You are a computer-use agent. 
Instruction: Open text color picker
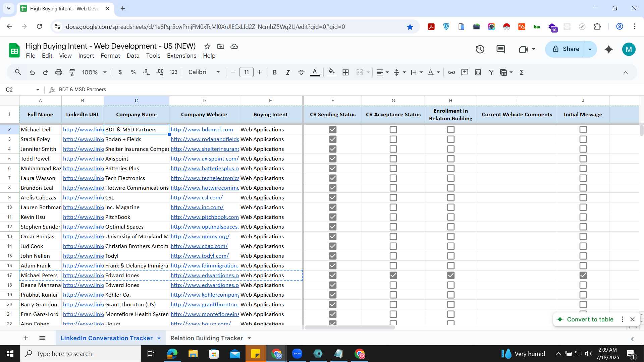tap(315, 72)
